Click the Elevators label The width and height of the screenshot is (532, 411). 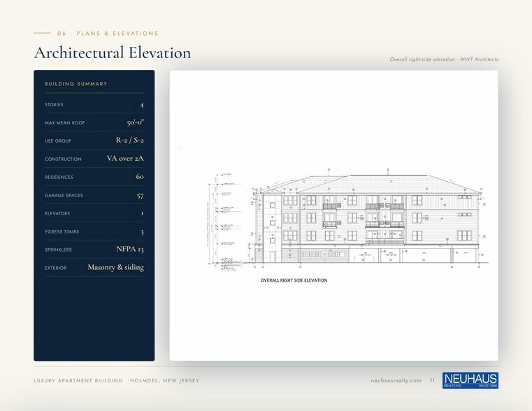click(57, 213)
